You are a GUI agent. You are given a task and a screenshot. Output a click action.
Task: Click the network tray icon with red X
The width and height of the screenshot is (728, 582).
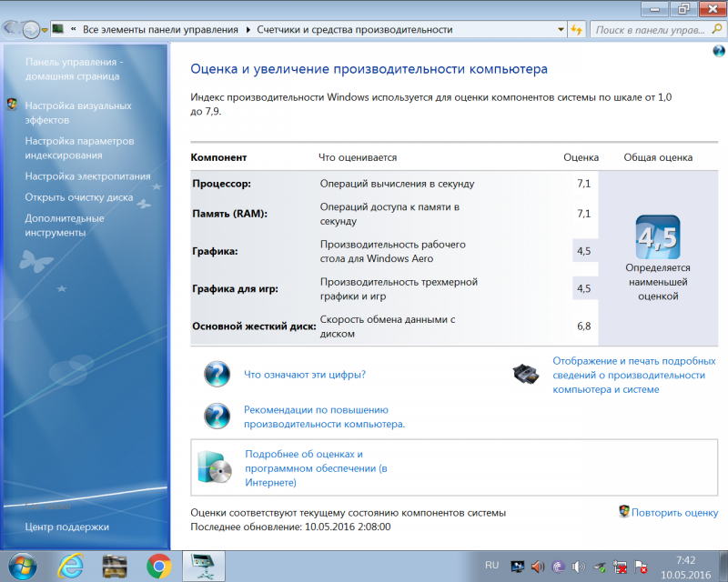619,567
